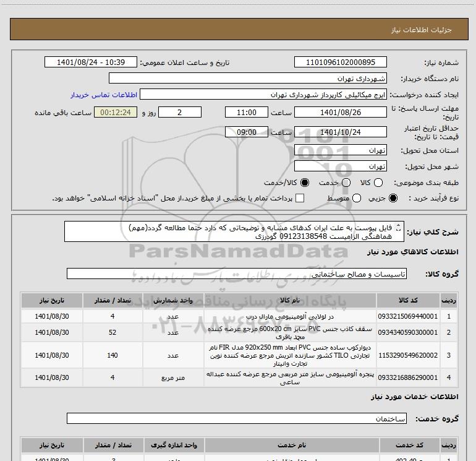
Task: Click the remaining time countdown 00:12:24
Action: [116, 112]
